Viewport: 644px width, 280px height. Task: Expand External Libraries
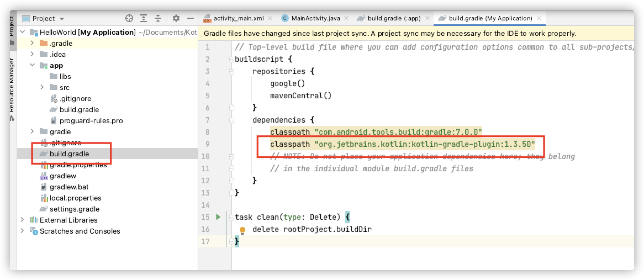22,220
